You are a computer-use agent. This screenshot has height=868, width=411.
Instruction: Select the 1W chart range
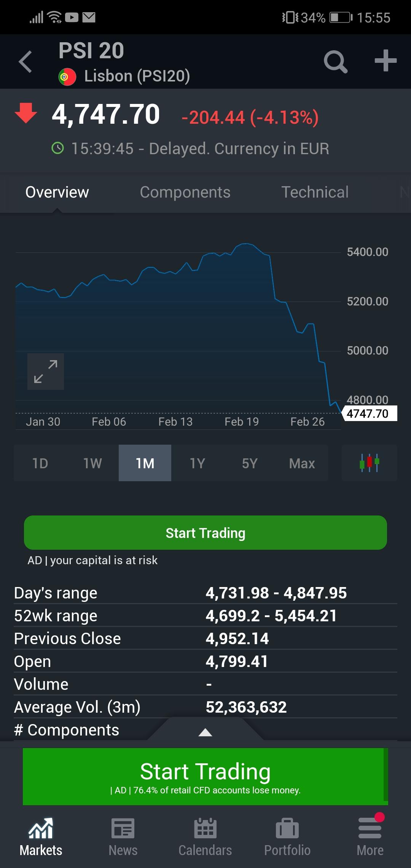tap(92, 463)
